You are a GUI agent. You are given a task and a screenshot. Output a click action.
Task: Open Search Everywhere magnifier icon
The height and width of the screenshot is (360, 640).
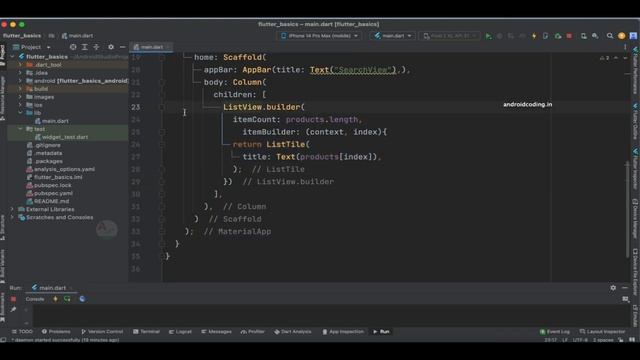tap(609, 36)
